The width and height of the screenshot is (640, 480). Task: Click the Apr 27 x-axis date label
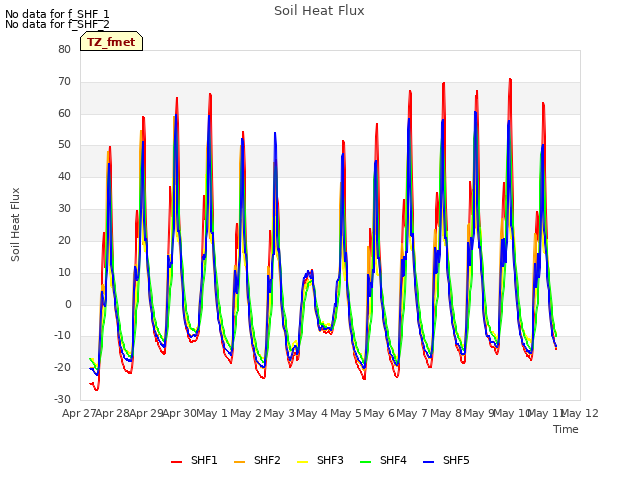[x=79, y=413]
